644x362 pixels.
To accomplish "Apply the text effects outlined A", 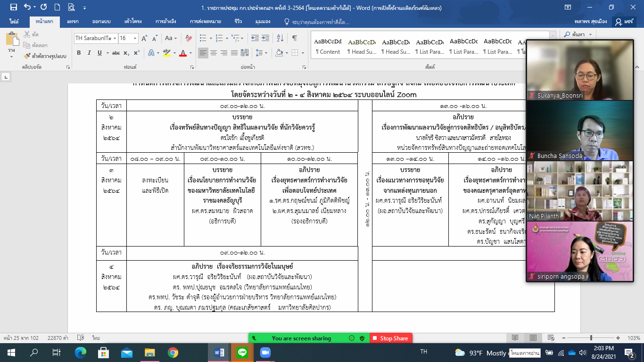I will [x=151, y=53].
